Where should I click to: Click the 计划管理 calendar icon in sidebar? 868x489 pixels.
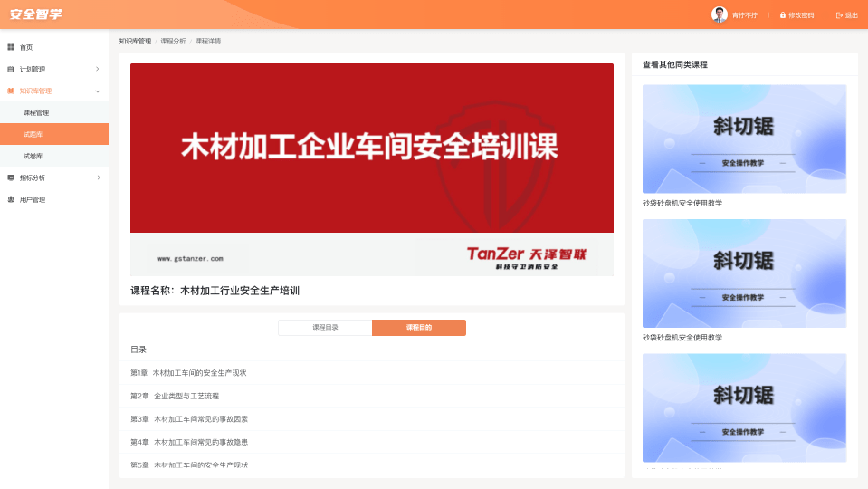11,69
